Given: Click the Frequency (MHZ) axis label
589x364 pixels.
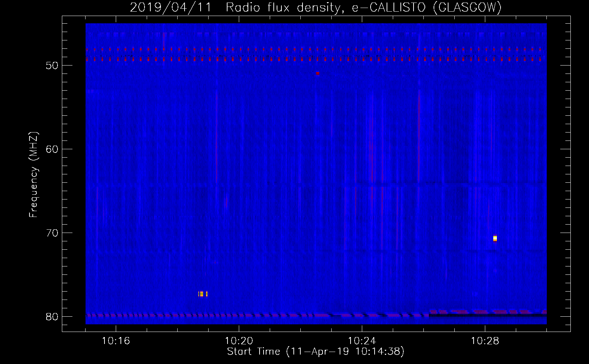Looking at the screenshot, I should tap(33, 175).
